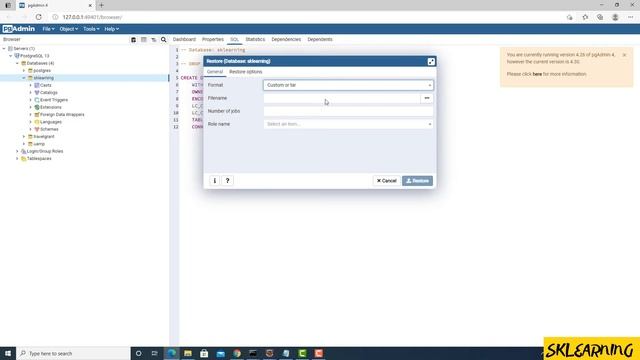Select the Event Triggers tree item
The width and height of the screenshot is (640, 360).
point(54,100)
